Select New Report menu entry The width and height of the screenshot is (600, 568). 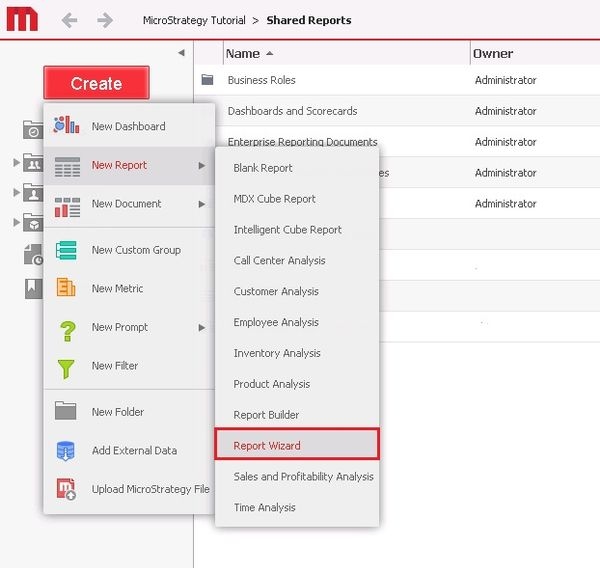click(x=129, y=166)
